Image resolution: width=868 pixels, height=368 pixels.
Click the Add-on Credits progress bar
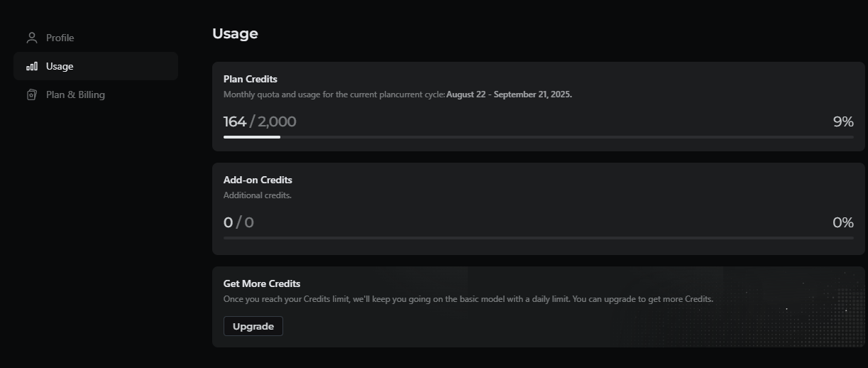pos(538,238)
